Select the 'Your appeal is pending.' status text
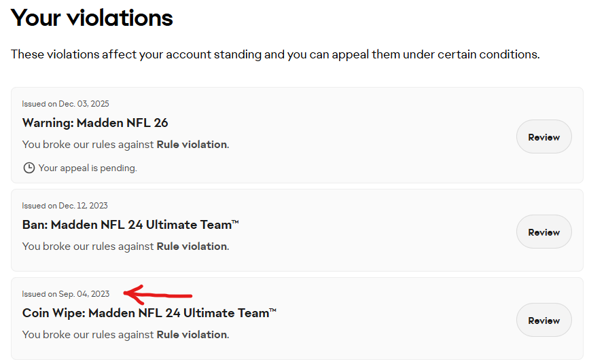The width and height of the screenshot is (589, 364). tap(88, 168)
